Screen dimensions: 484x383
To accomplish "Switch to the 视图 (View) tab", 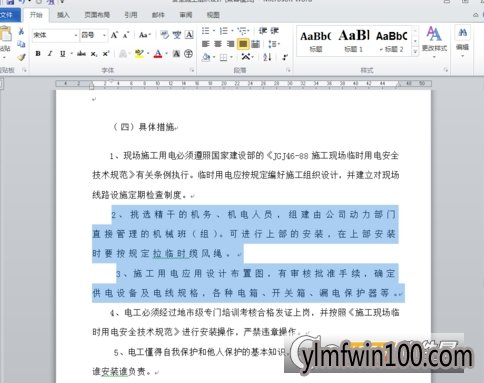I will (213, 15).
